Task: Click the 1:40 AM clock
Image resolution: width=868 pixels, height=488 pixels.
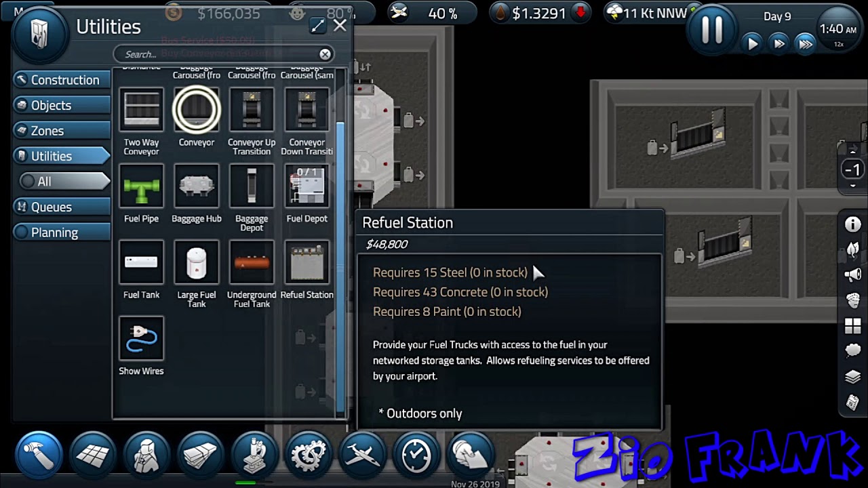Action: click(x=837, y=29)
